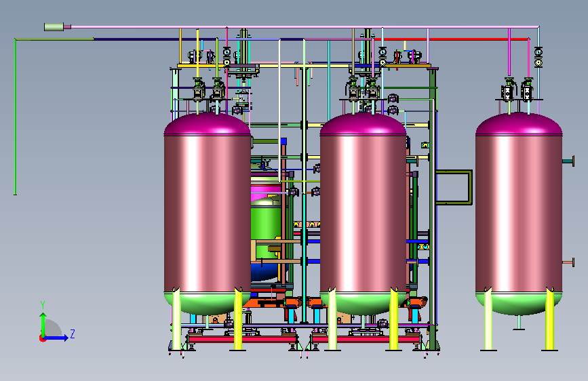This screenshot has height=381, width=588.
Task: Select the gray quarter-circle plane in the axis triad
Action: coord(53,327)
